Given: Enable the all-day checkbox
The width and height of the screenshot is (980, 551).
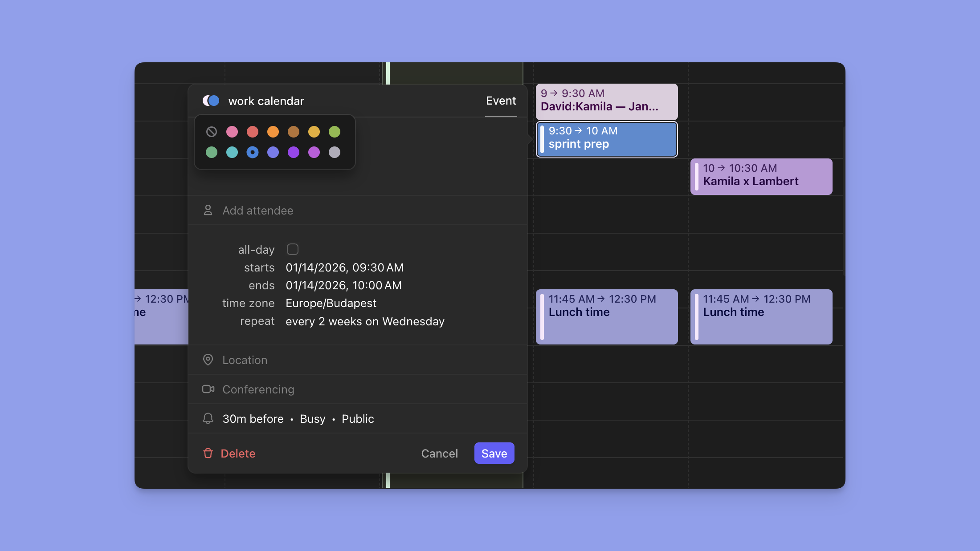Looking at the screenshot, I should tap(293, 249).
